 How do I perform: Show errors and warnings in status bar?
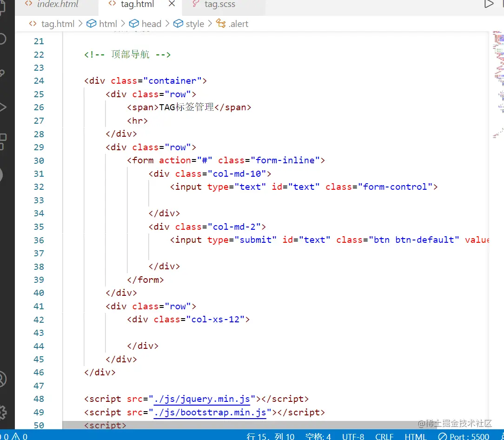pyautogui.click(x=14, y=436)
